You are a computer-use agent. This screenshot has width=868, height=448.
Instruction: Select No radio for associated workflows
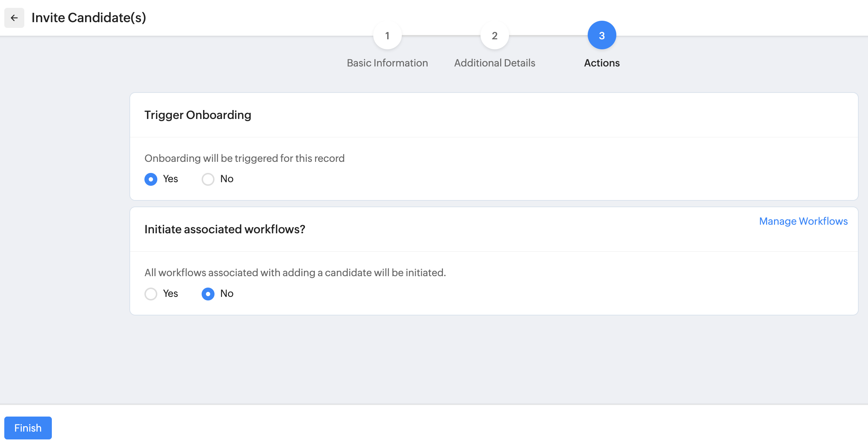pos(208,294)
